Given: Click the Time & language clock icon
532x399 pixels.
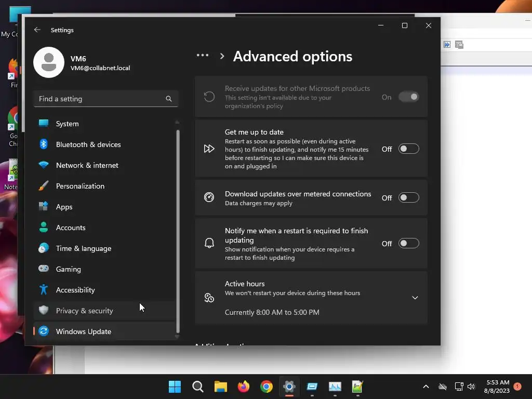Looking at the screenshot, I should click(44, 248).
